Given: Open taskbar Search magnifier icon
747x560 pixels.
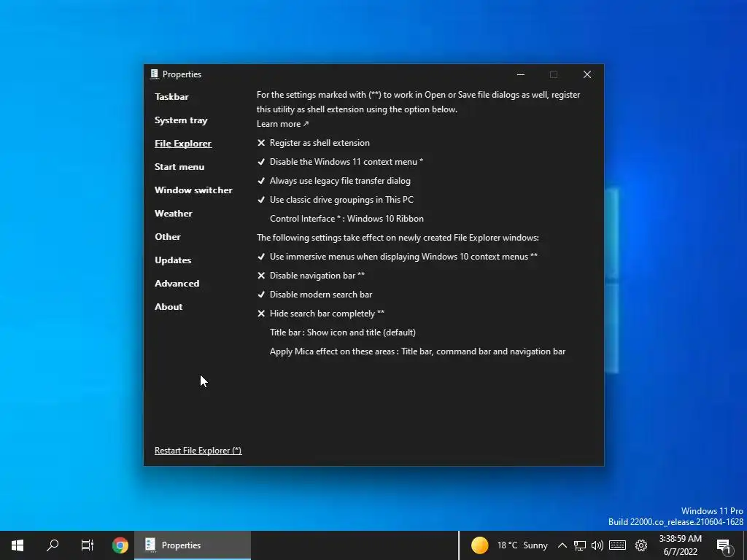Looking at the screenshot, I should click(53, 545).
